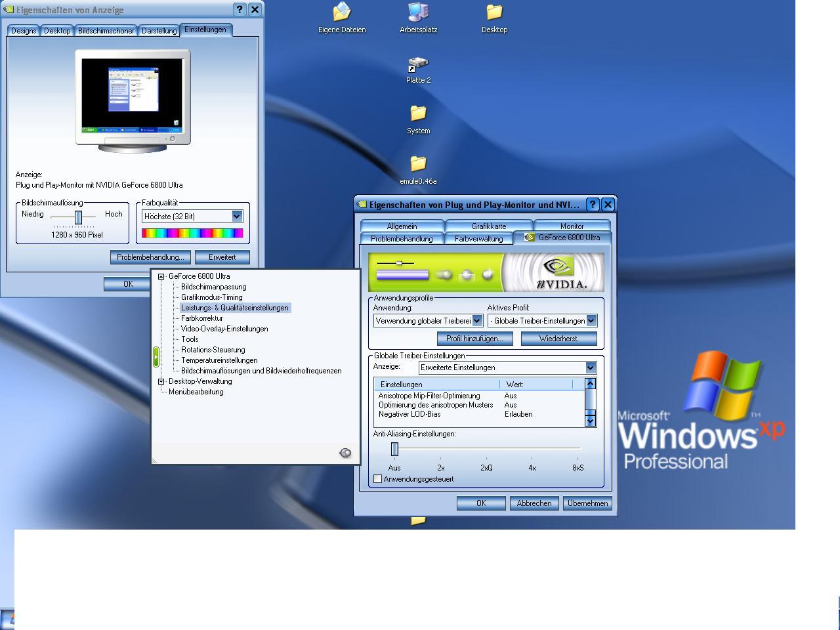The height and width of the screenshot is (630, 840).
Task: Open the Aktives Profil dropdown
Action: click(591, 320)
